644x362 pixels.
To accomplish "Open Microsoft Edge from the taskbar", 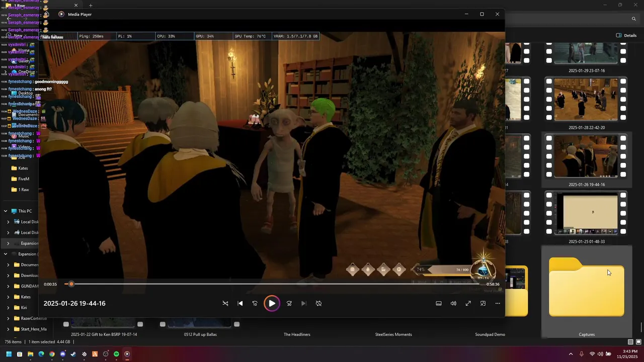I will coord(41,354).
